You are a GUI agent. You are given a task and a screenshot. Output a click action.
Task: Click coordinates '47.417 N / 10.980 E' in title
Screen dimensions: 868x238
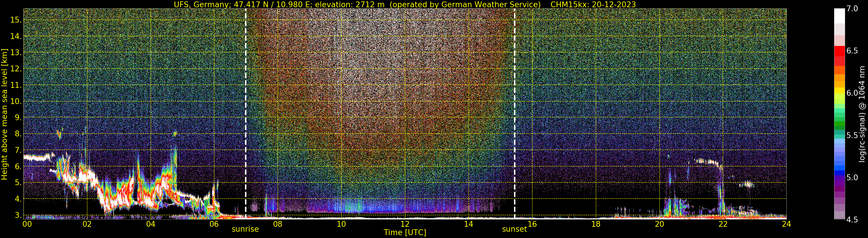272,4
